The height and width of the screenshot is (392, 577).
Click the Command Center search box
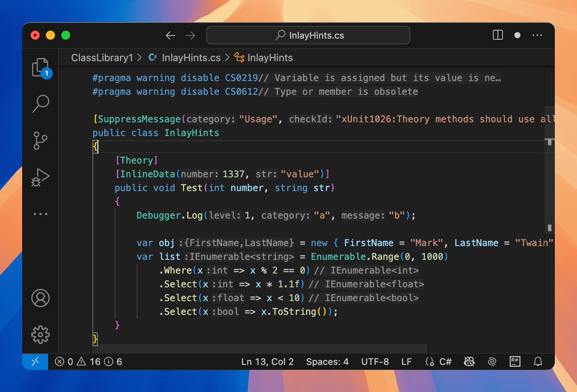tap(308, 36)
